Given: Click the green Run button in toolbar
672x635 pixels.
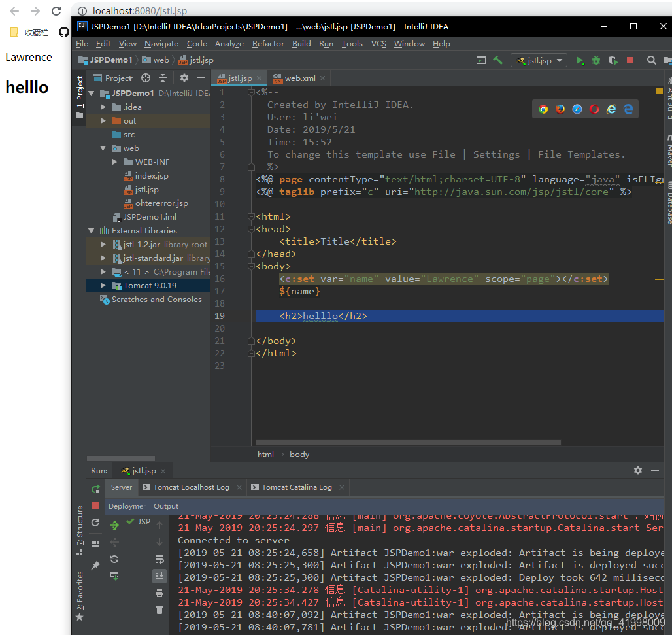Looking at the screenshot, I should coord(579,60).
